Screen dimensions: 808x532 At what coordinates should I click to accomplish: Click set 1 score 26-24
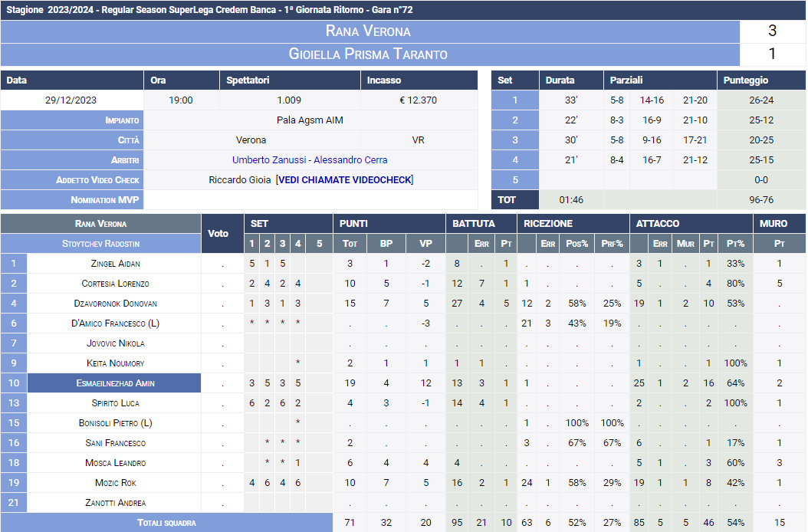coord(761,100)
